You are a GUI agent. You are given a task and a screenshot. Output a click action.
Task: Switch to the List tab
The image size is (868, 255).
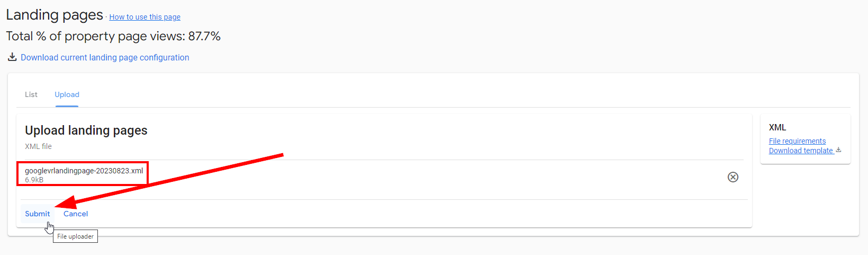coord(31,94)
